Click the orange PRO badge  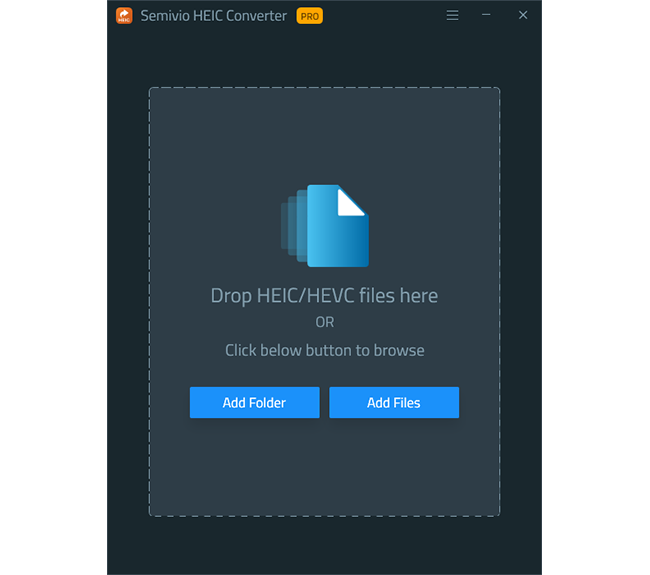(310, 16)
